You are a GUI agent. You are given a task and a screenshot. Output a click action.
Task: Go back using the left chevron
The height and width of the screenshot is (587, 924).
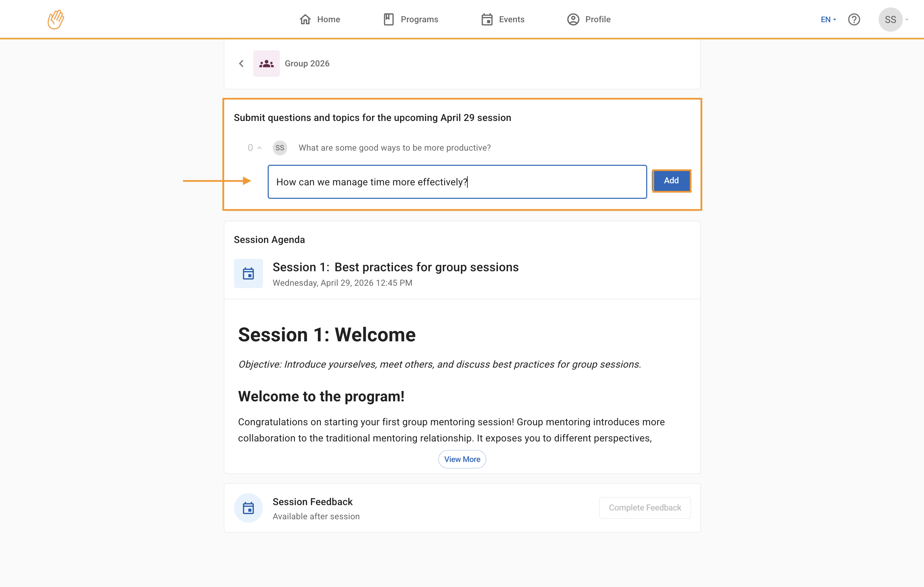[241, 63]
